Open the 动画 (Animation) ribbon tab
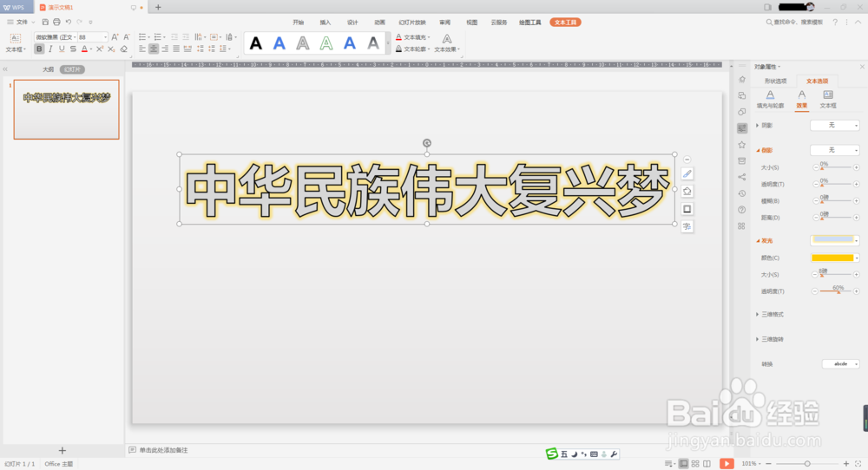 (x=379, y=23)
